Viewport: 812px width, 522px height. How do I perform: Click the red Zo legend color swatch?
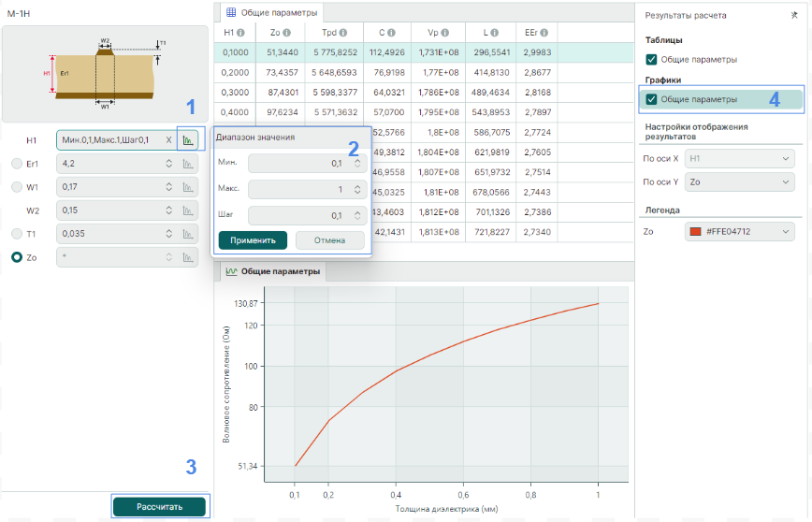click(695, 231)
